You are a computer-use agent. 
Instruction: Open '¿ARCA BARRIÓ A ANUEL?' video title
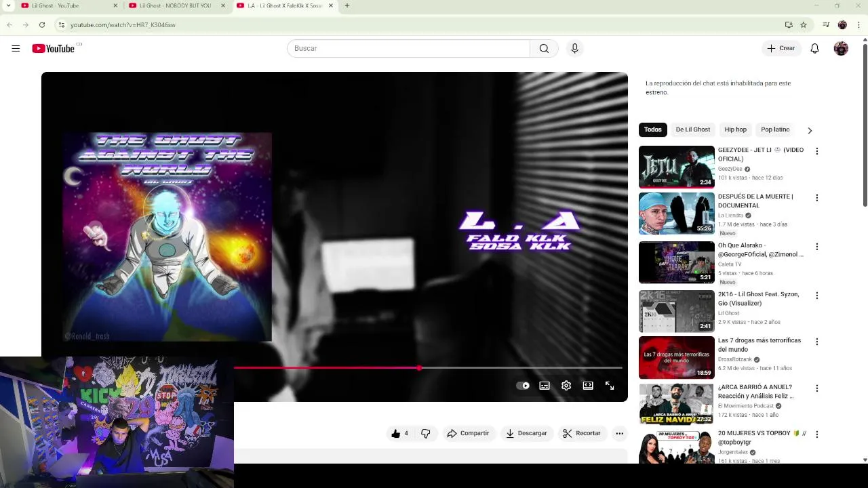point(755,391)
